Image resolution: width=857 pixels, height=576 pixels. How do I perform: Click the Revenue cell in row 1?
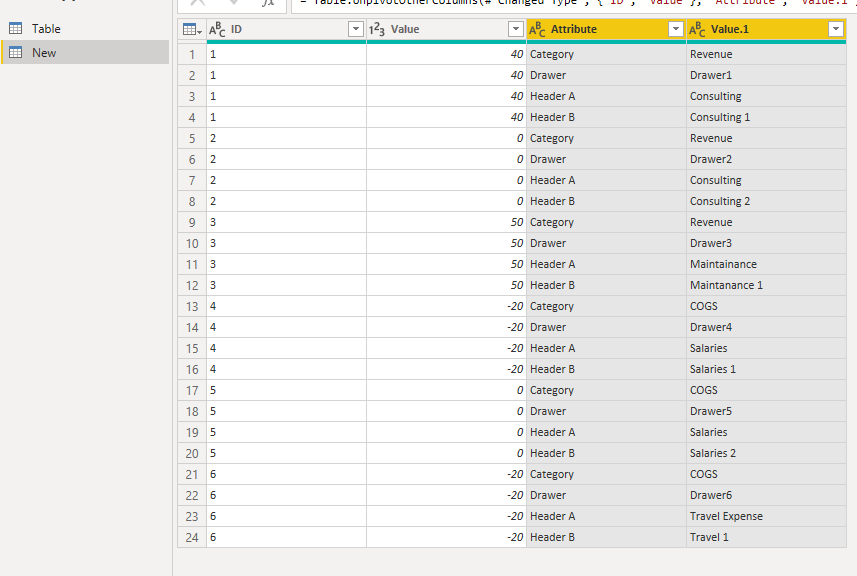tap(766, 55)
